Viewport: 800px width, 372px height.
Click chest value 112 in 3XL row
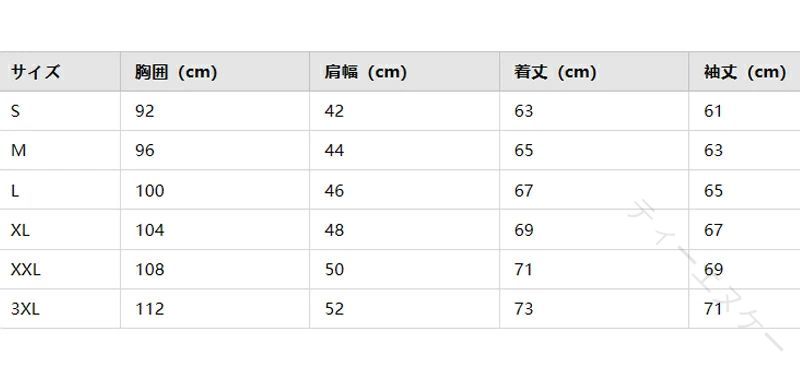tap(149, 309)
